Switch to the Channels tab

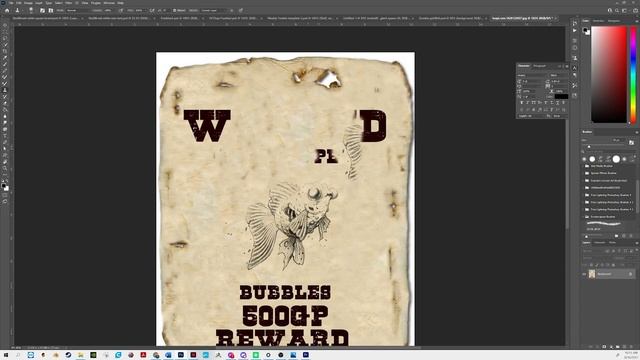click(x=599, y=243)
